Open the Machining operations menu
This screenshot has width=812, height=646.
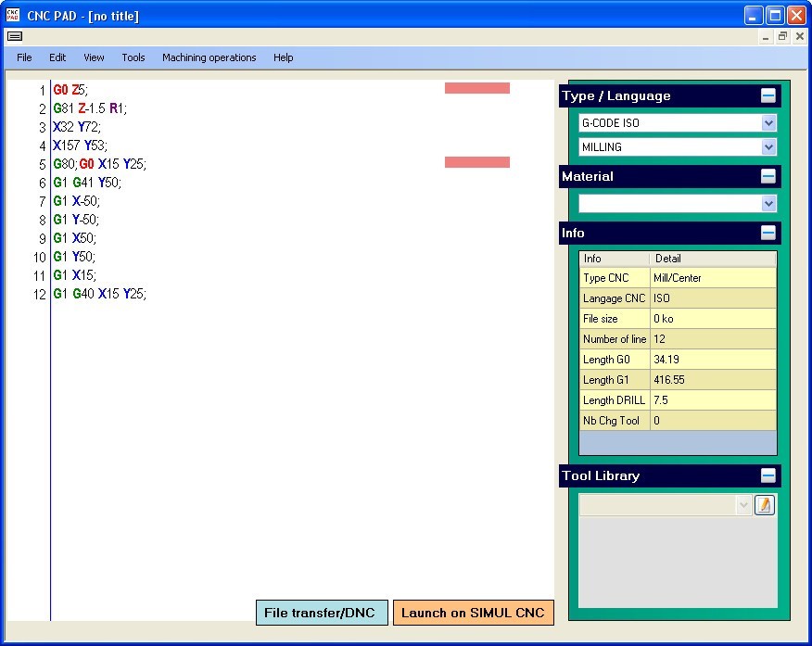209,57
